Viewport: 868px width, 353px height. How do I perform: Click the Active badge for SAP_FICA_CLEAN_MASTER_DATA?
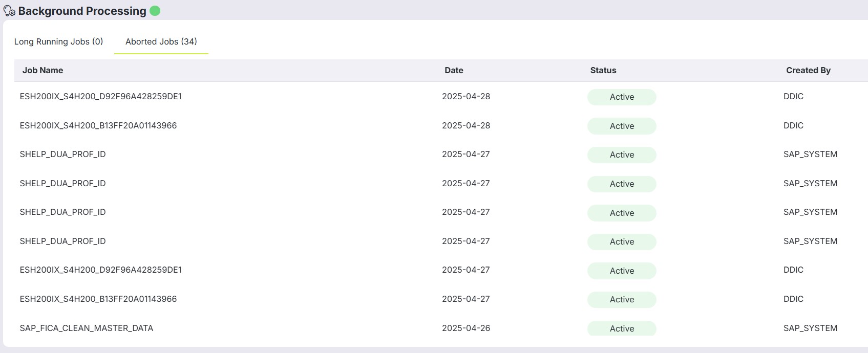coord(622,328)
